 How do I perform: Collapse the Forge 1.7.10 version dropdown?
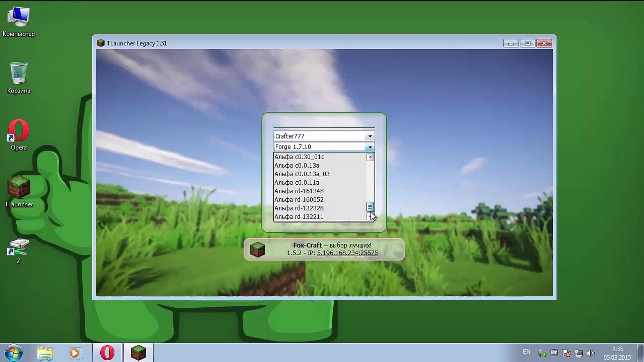370,147
